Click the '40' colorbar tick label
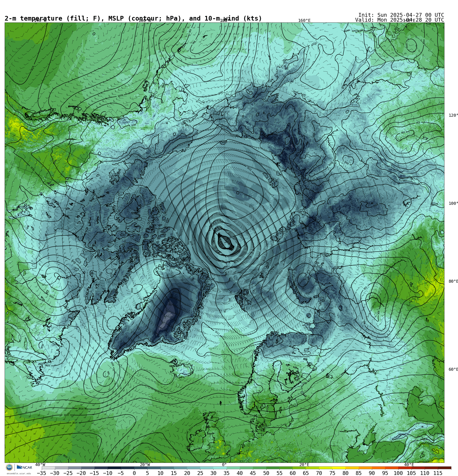 (240, 473)
